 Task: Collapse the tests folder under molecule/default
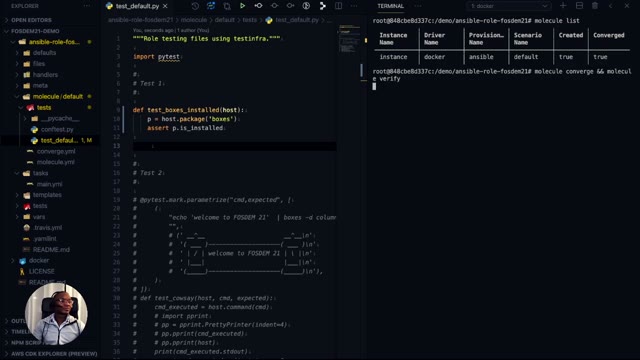click(x=44, y=108)
